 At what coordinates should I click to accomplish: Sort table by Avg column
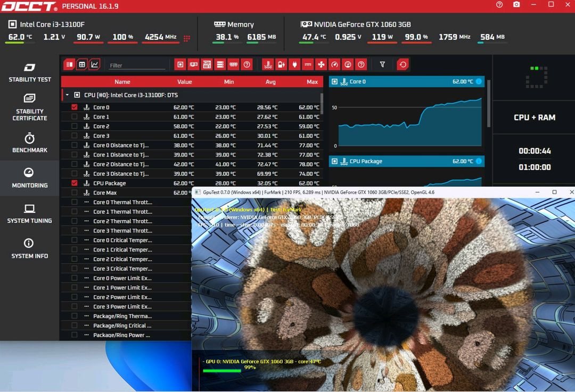[x=270, y=82]
